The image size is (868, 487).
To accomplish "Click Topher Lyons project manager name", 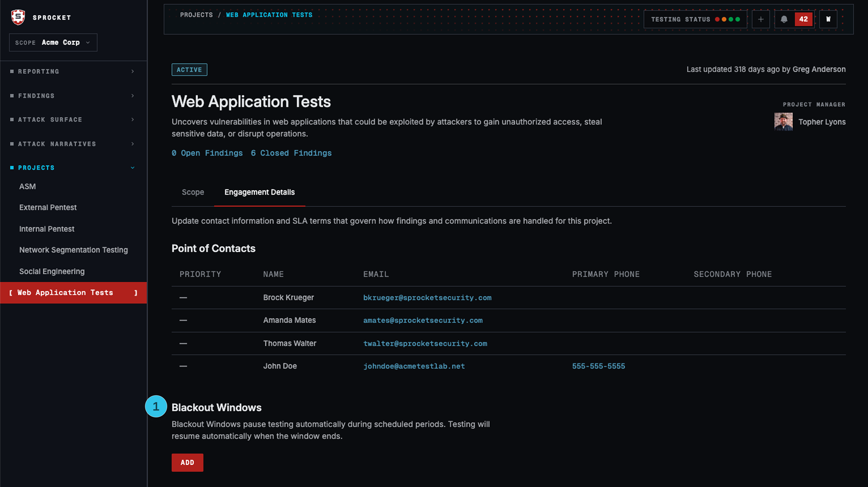I will click(822, 122).
